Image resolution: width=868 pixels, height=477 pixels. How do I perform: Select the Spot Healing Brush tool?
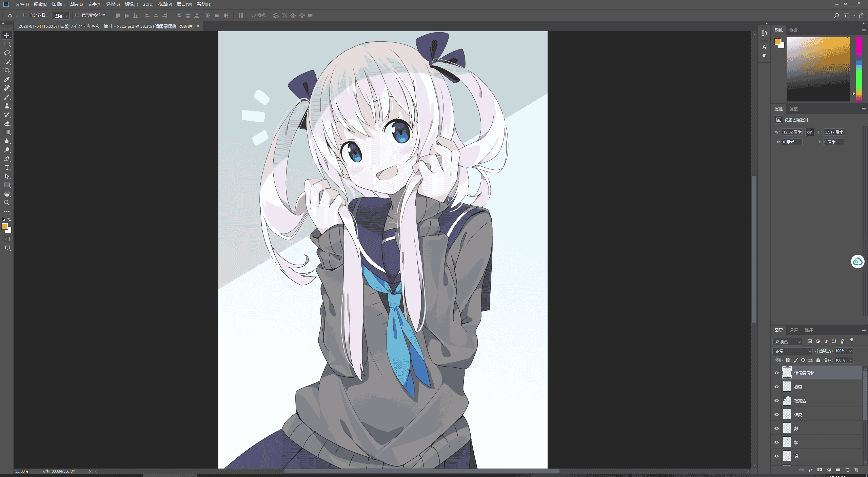coord(7,88)
